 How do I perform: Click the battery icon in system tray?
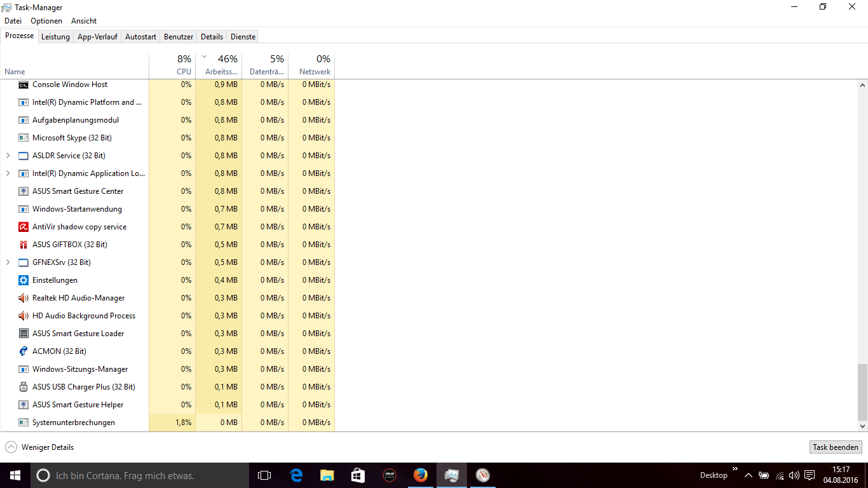[x=764, y=475]
